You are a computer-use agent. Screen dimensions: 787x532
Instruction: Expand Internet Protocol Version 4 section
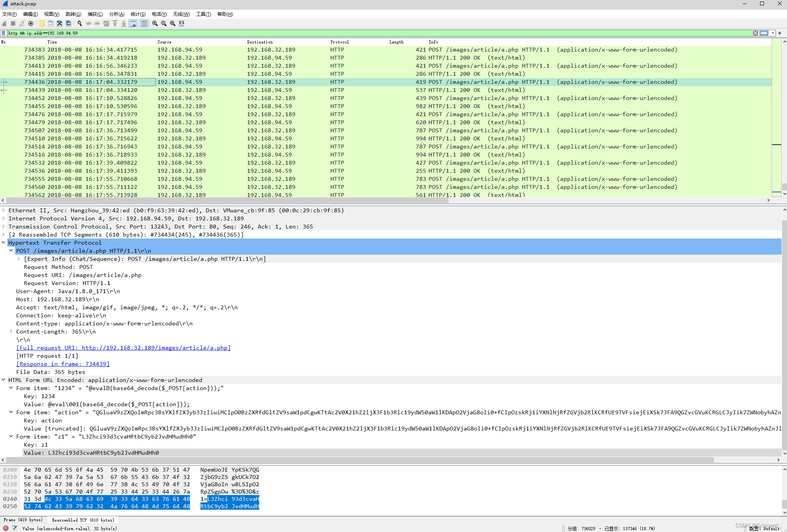pyautogui.click(x=3, y=218)
